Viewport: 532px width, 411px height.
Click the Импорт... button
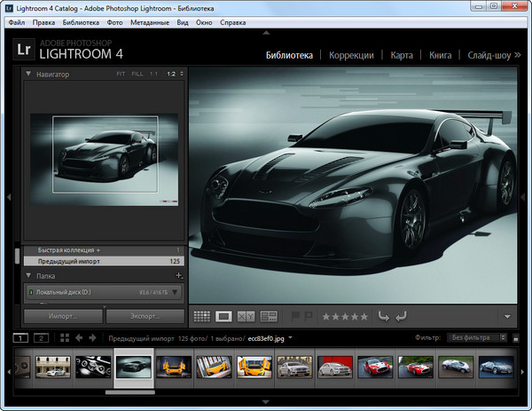click(62, 315)
